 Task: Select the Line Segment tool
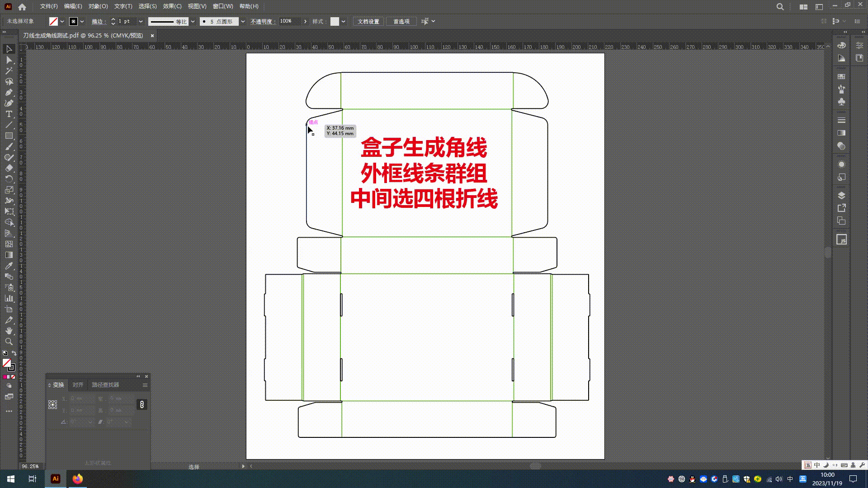(x=9, y=125)
